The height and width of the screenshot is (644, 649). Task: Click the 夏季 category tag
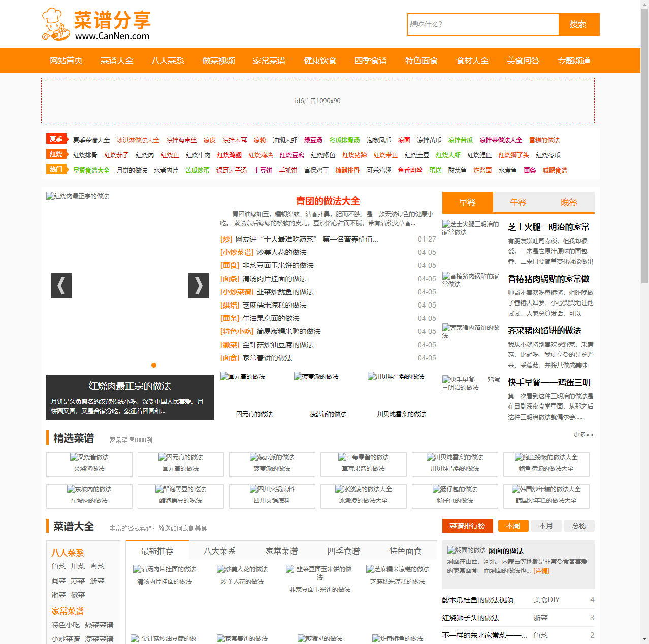click(x=56, y=139)
